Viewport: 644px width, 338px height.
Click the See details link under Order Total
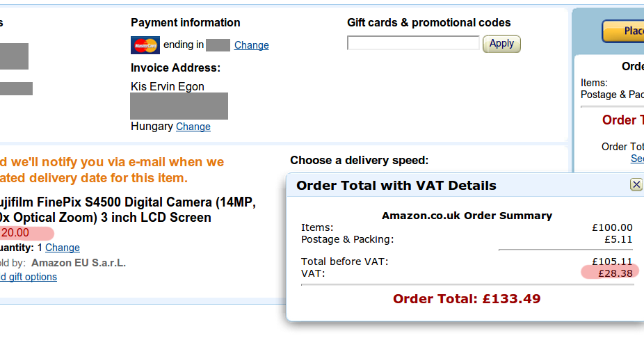pyautogui.click(x=637, y=159)
